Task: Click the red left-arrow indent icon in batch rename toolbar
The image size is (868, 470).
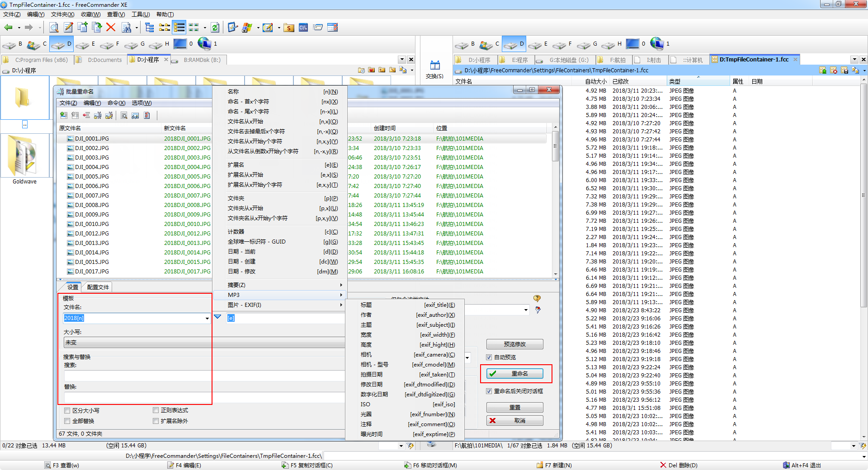Action: click(x=86, y=116)
